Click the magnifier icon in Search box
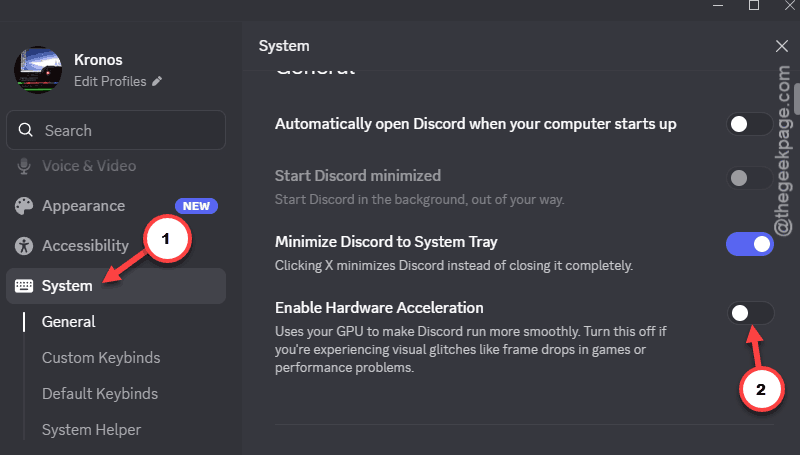Image resolution: width=800 pixels, height=455 pixels. tap(26, 130)
